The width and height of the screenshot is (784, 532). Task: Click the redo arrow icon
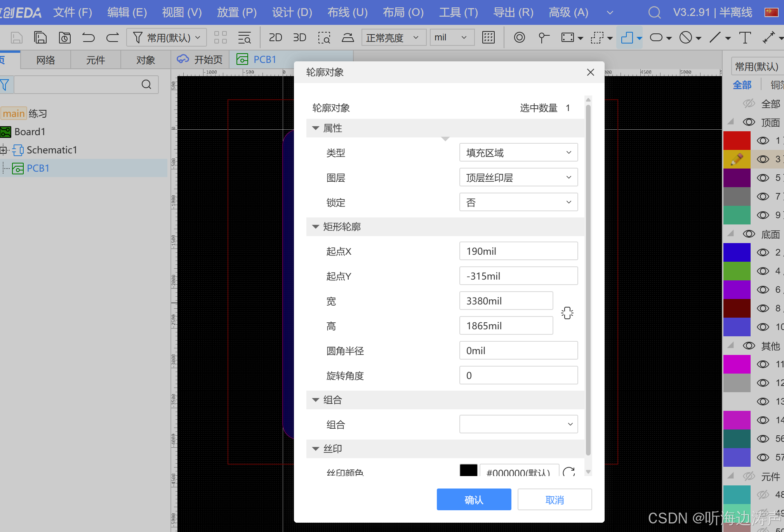point(113,38)
